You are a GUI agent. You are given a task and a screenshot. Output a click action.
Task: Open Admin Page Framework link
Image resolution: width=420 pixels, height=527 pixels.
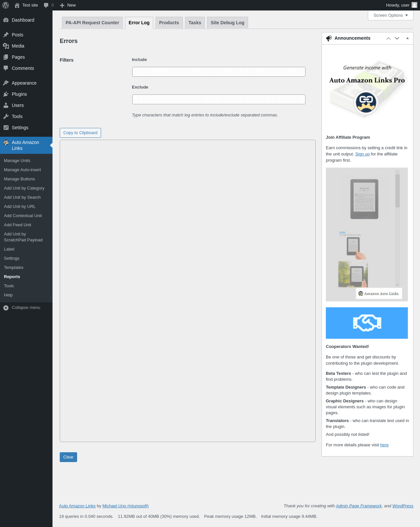point(359,506)
